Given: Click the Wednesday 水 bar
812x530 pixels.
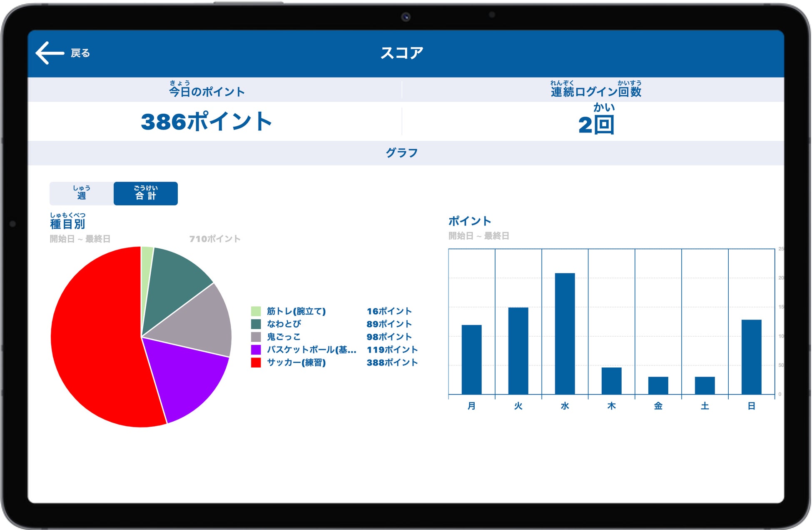Looking at the screenshot, I should (565, 333).
